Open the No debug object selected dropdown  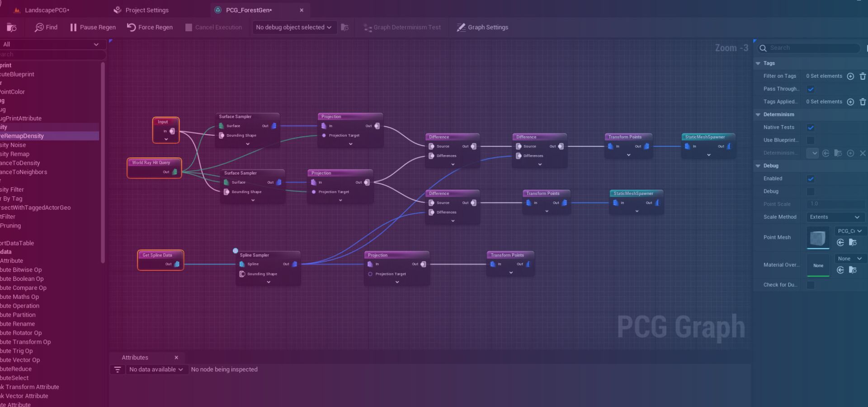pyautogui.click(x=293, y=27)
